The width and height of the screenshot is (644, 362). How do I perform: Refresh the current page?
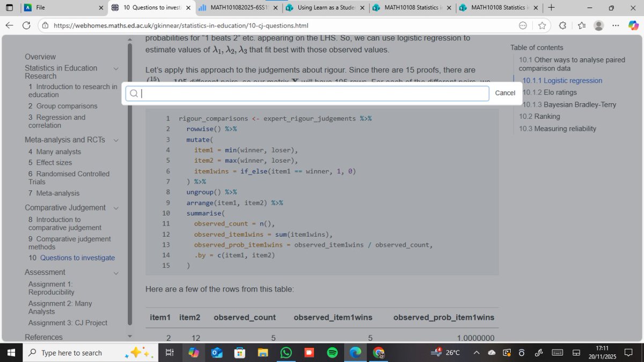click(26, 25)
